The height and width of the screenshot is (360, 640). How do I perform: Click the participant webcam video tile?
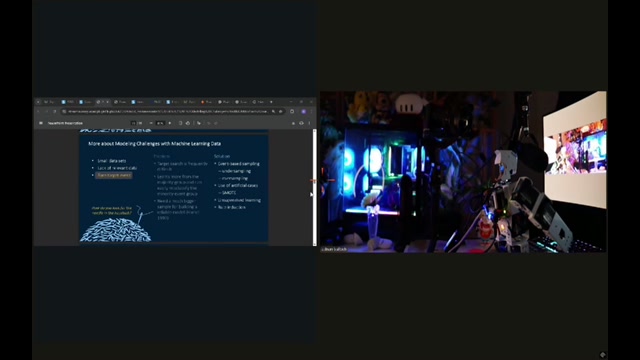coord(463,171)
